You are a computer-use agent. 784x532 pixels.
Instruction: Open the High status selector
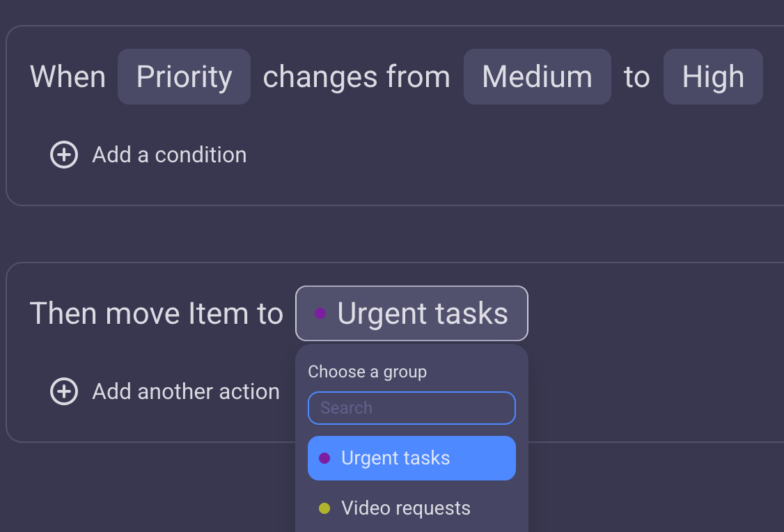[x=713, y=77]
